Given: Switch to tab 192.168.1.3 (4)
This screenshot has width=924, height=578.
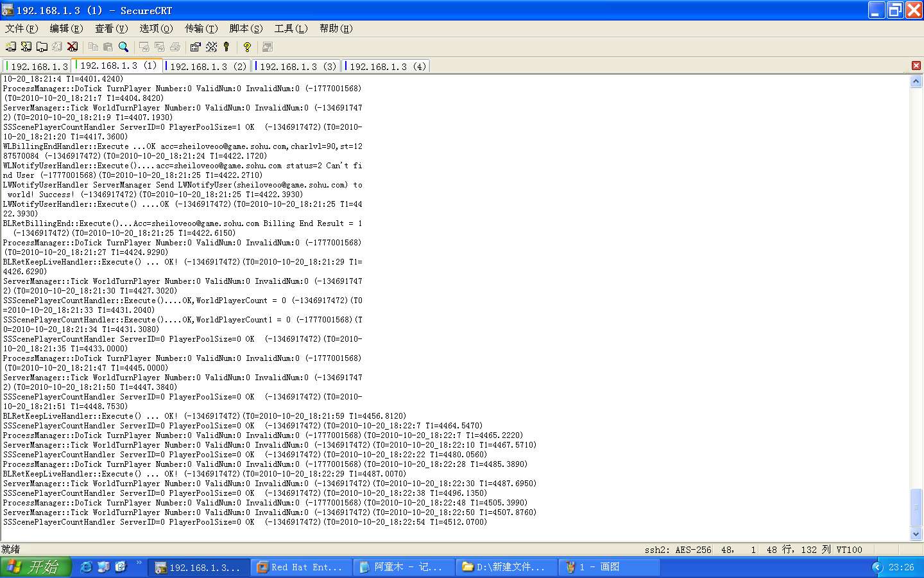Looking at the screenshot, I should pyautogui.click(x=387, y=66).
